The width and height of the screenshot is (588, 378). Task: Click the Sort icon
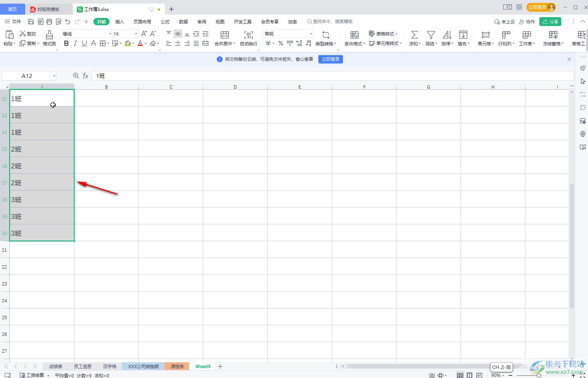tap(447, 35)
